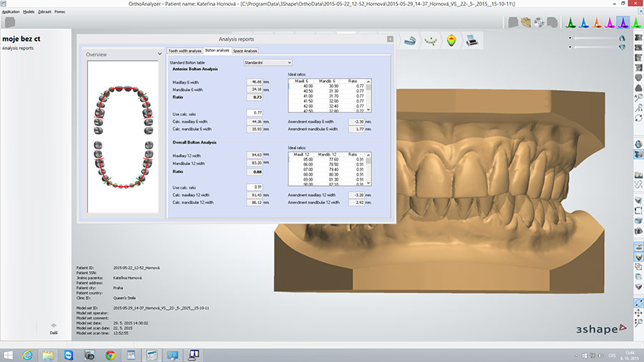Open Google Chrome from the taskbar
Image resolution: width=644 pixels, height=362 pixels.
[x=110, y=355]
